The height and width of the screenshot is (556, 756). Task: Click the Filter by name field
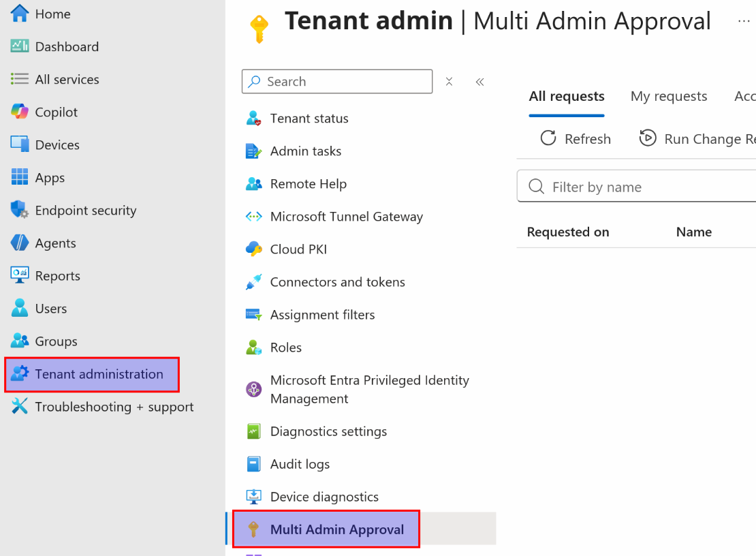636,186
